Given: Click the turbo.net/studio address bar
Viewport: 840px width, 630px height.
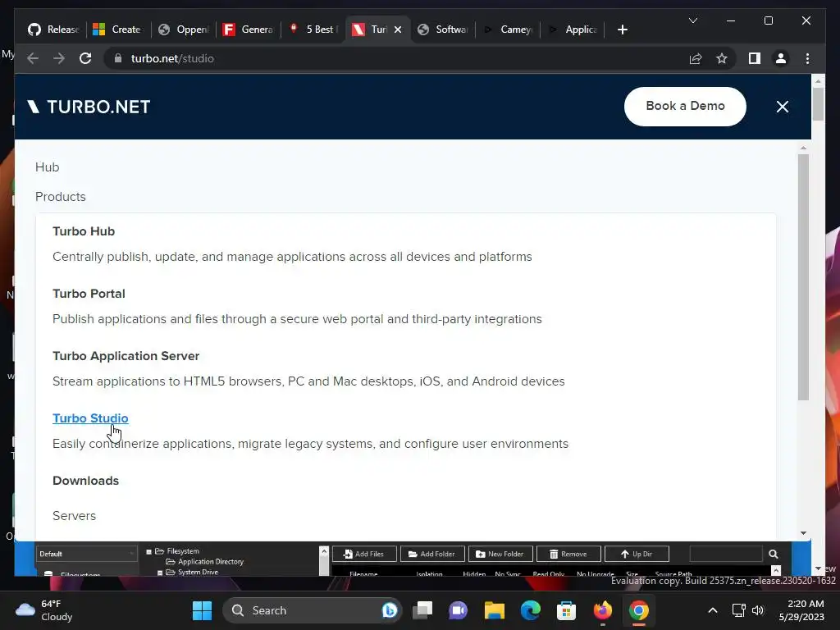Looking at the screenshot, I should click(x=396, y=58).
